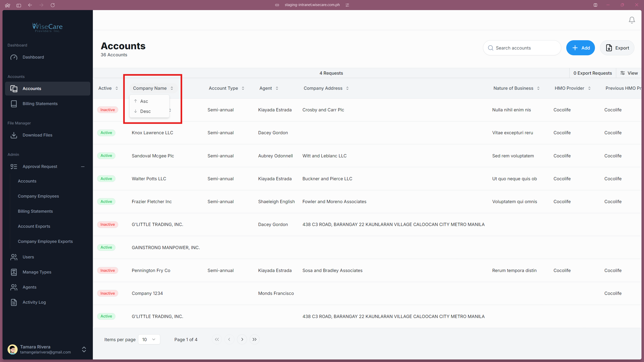Select the Desc sort option

coord(145,111)
